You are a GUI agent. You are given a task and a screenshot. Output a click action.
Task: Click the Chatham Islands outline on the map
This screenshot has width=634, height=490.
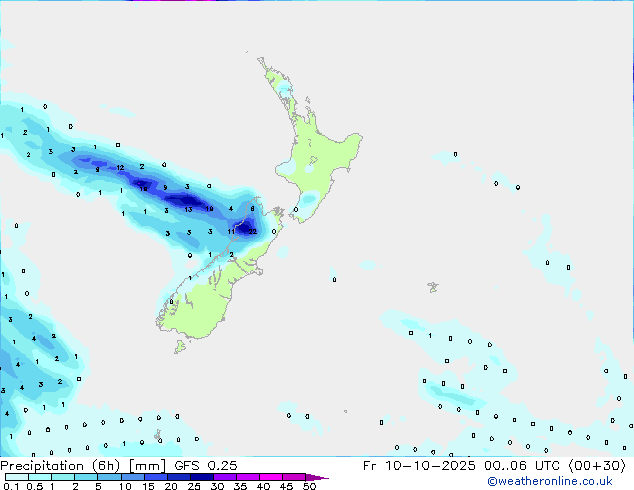433,287
